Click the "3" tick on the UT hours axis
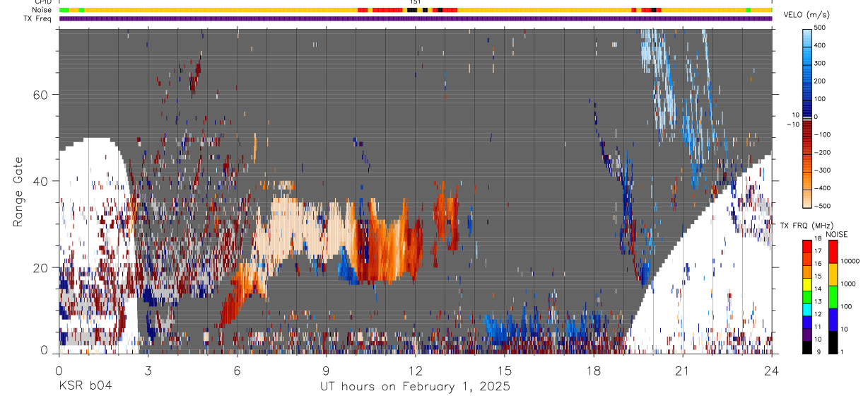This screenshot has height=401, width=868. pyautogui.click(x=148, y=370)
